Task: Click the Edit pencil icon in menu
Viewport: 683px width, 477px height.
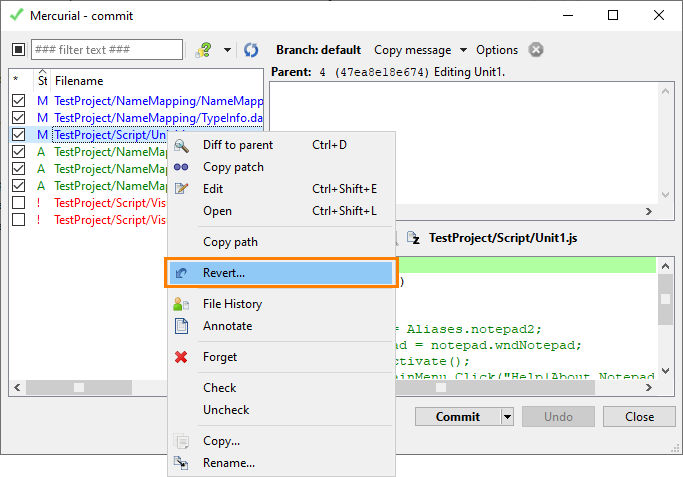Action: coord(181,189)
